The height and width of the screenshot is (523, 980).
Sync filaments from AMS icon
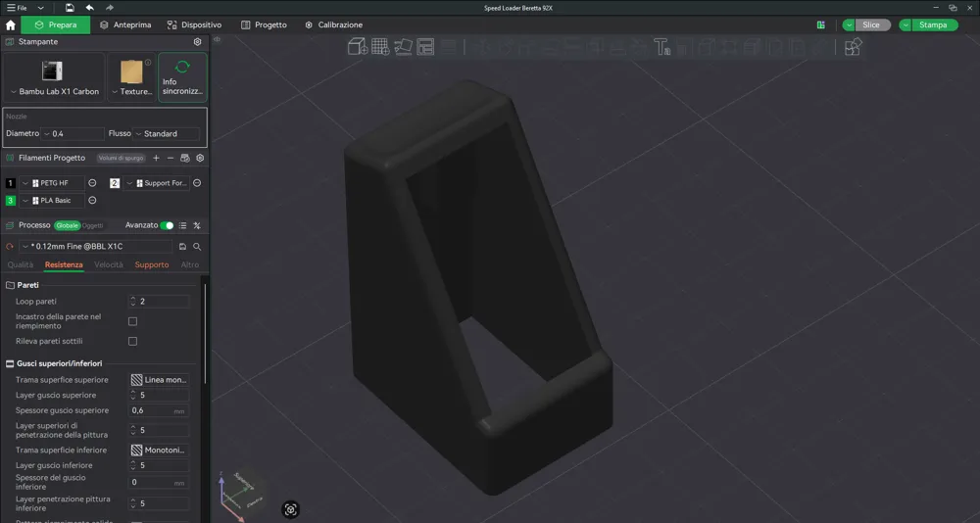click(185, 158)
